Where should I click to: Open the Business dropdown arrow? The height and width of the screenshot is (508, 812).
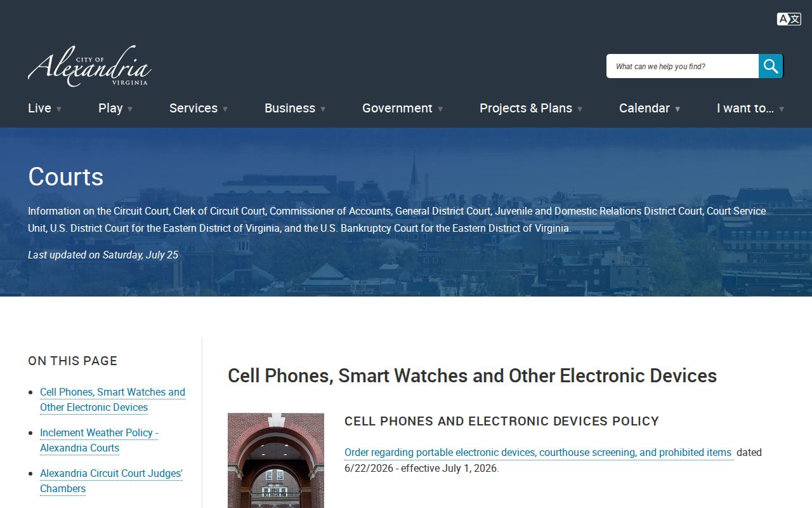coord(323,109)
